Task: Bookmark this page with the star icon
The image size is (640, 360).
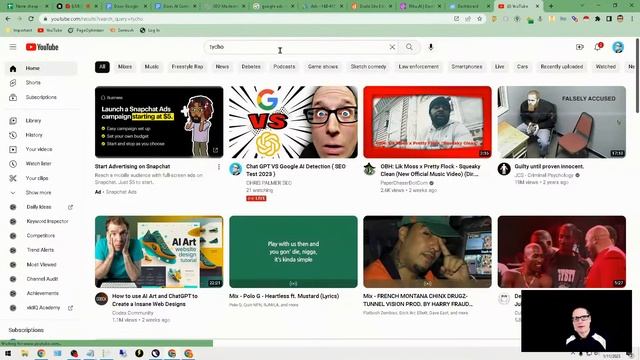Action: pyautogui.click(x=480, y=19)
